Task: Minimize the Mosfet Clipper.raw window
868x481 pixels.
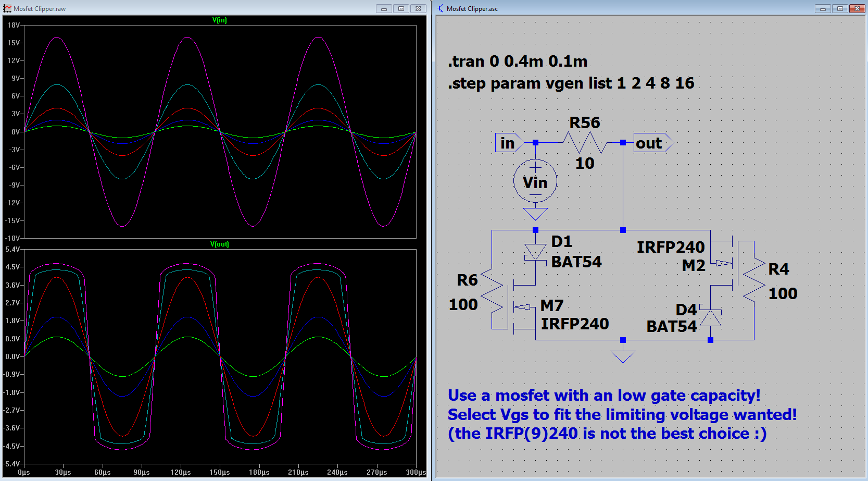Action: [x=384, y=9]
